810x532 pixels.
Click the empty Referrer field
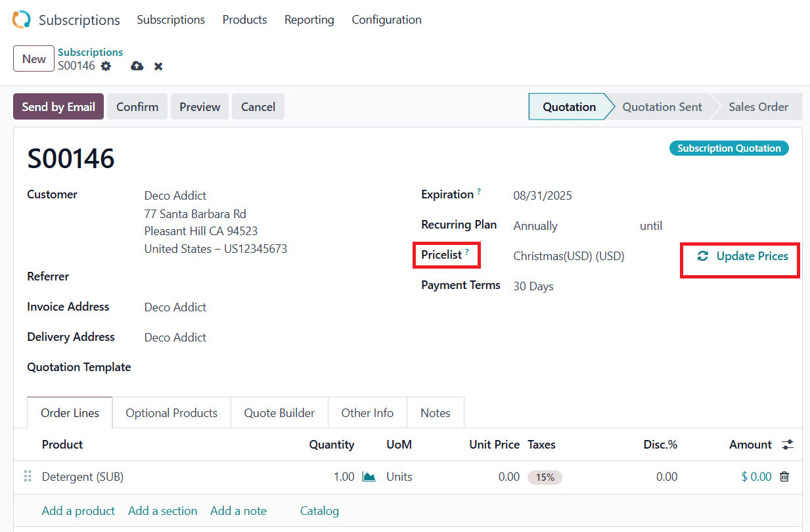coord(269,277)
